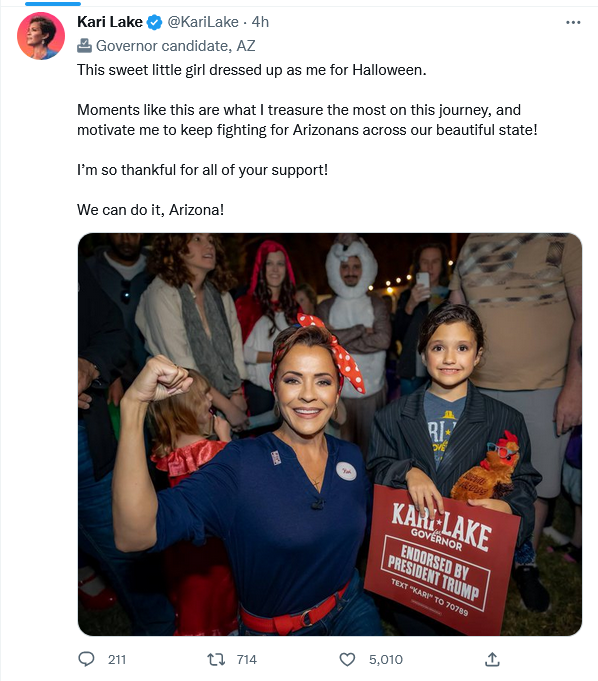
Task: Click the Kari Lake display name
Action: tap(110, 22)
